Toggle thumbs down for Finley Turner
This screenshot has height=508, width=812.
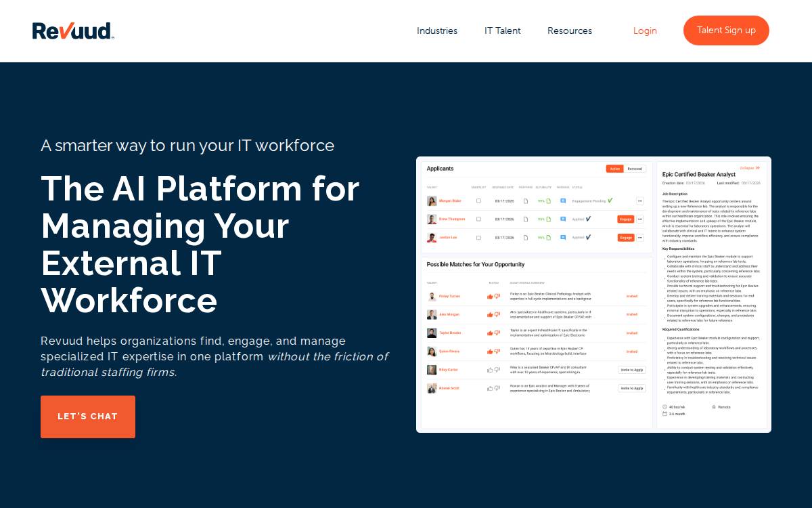pyautogui.click(x=497, y=296)
